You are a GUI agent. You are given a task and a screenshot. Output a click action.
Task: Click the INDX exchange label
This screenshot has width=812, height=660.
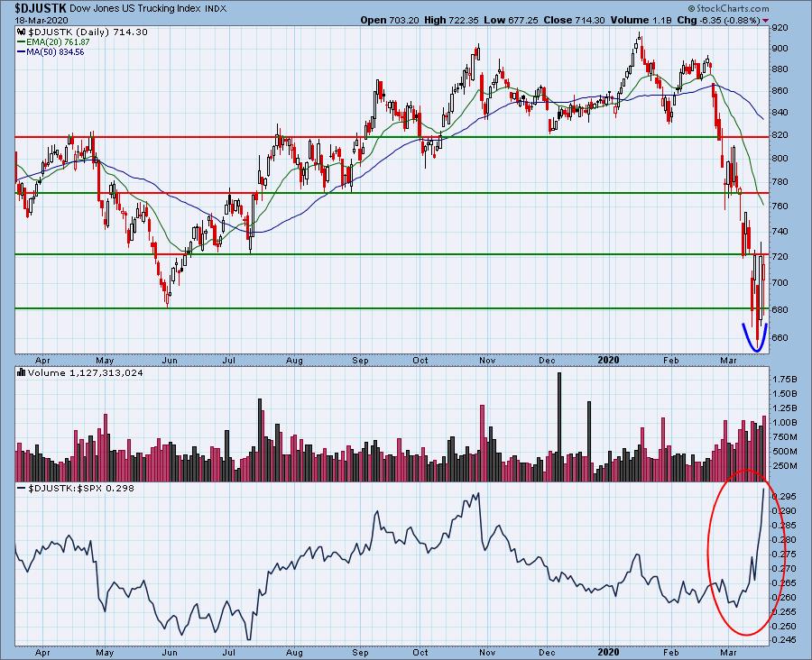[215, 9]
